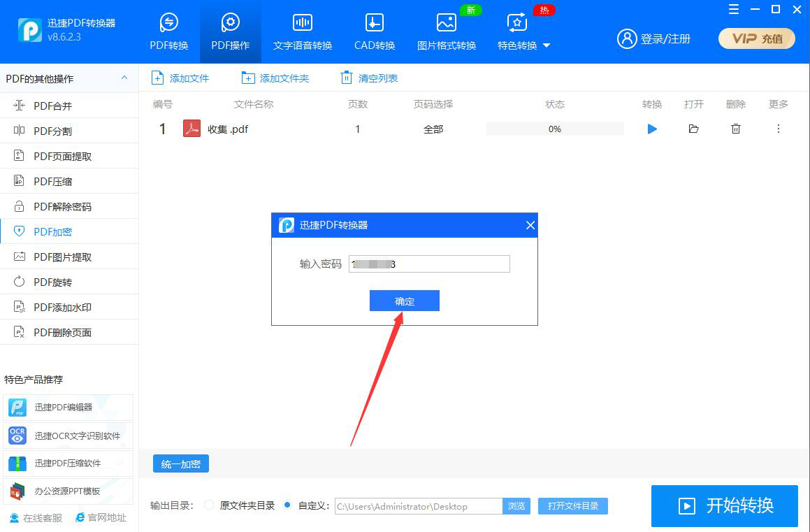This screenshot has width=810, height=532.
Task: Select PDF加密 in sidebar
Action: coord(69,231)
